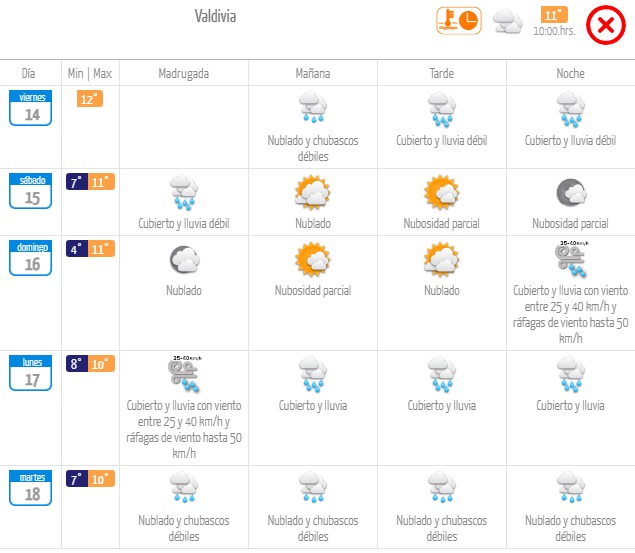The image size is (635, 553).
Task: Select the current 11° temperature badge
Action: click(554, 15)
